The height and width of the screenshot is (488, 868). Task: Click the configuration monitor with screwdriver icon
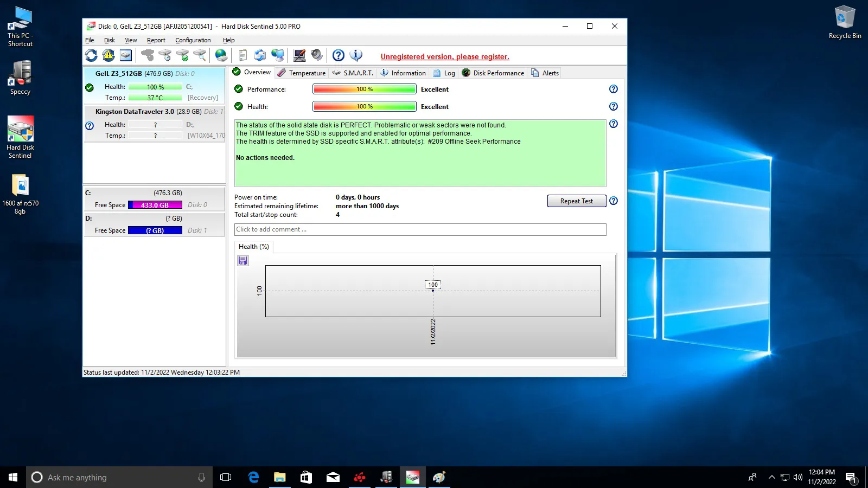point(299,55)
